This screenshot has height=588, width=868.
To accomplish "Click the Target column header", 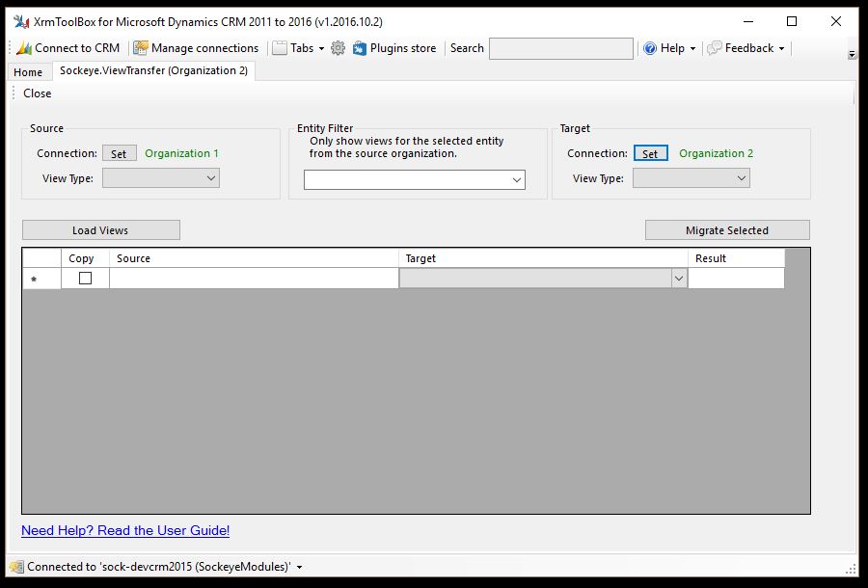I will pyautogui.click(x=543, y=258).
